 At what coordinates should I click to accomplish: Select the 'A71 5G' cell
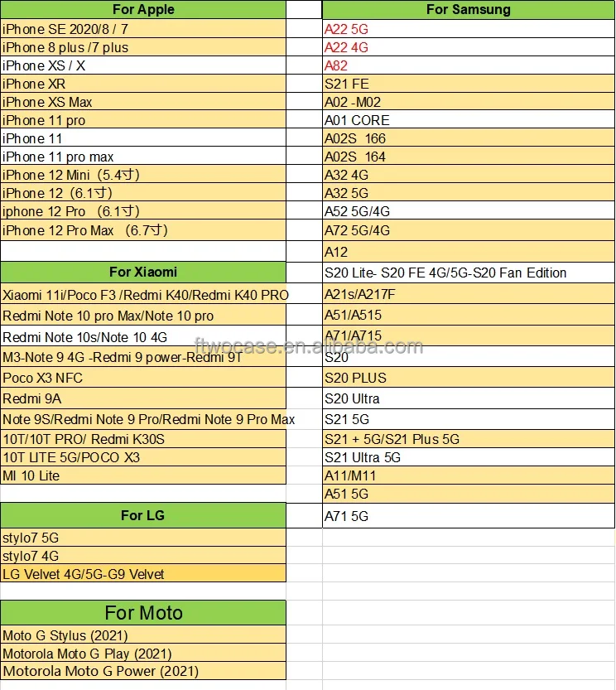pyautogui.click(x=468, y=516)
